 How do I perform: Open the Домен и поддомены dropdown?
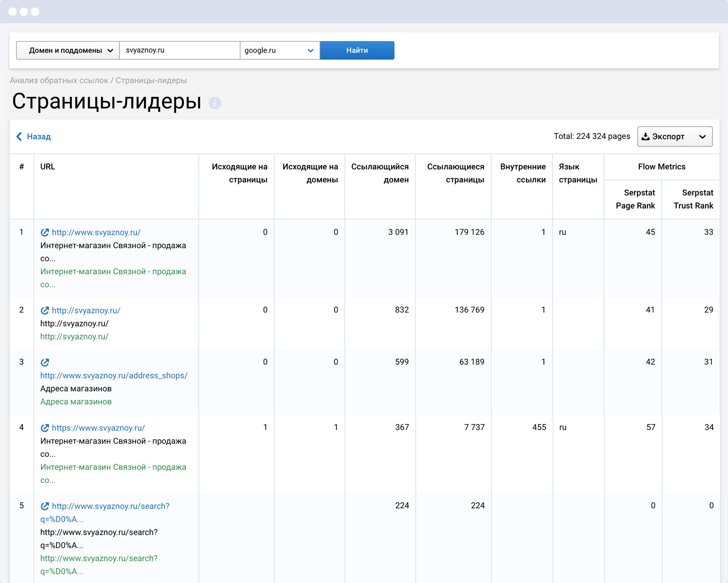point(68,50)
